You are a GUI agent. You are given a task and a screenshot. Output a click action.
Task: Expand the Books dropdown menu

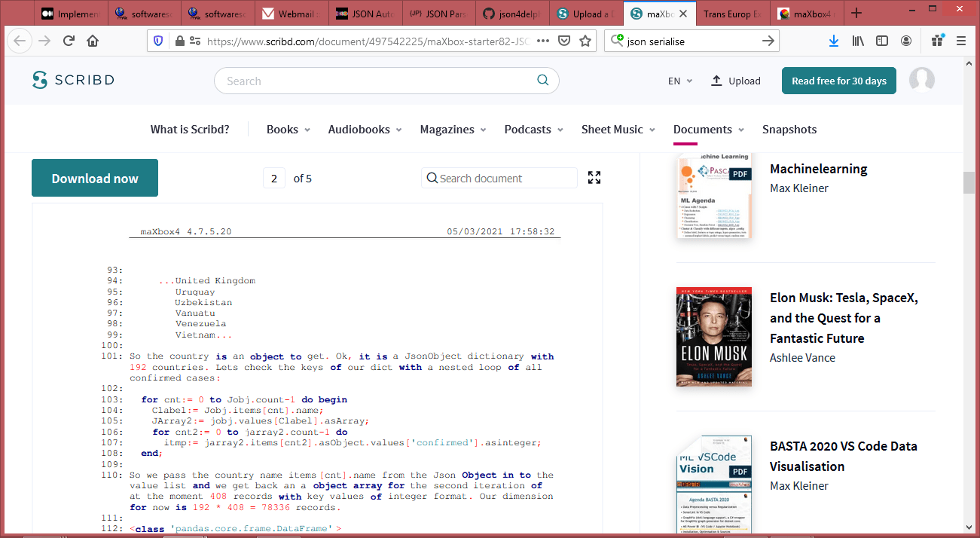(289, 130)
